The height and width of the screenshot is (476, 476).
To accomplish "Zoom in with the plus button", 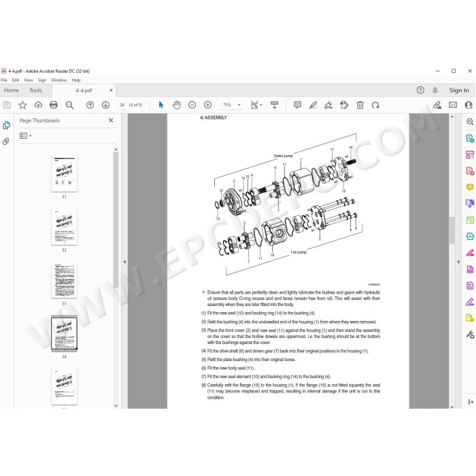I will coord(208,105).
